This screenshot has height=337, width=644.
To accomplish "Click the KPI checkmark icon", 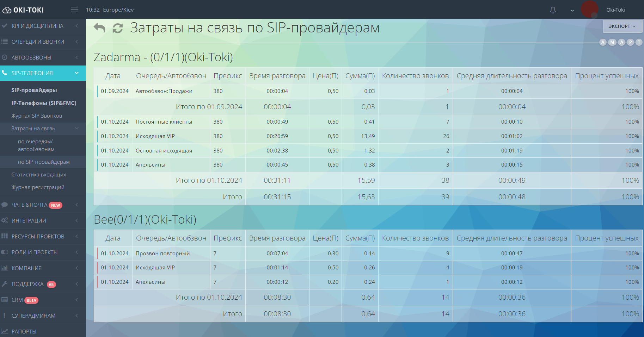I will click(x=5, y=26).
